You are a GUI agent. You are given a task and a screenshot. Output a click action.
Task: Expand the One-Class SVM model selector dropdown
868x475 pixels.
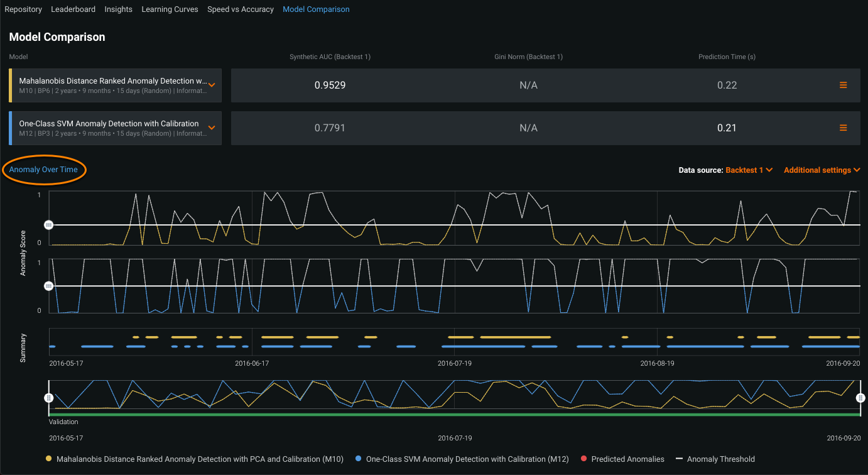212,128
